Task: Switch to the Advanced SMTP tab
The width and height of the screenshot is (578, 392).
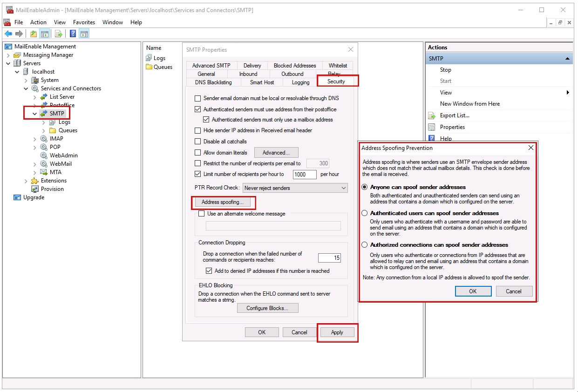Action: coord(211,66)
